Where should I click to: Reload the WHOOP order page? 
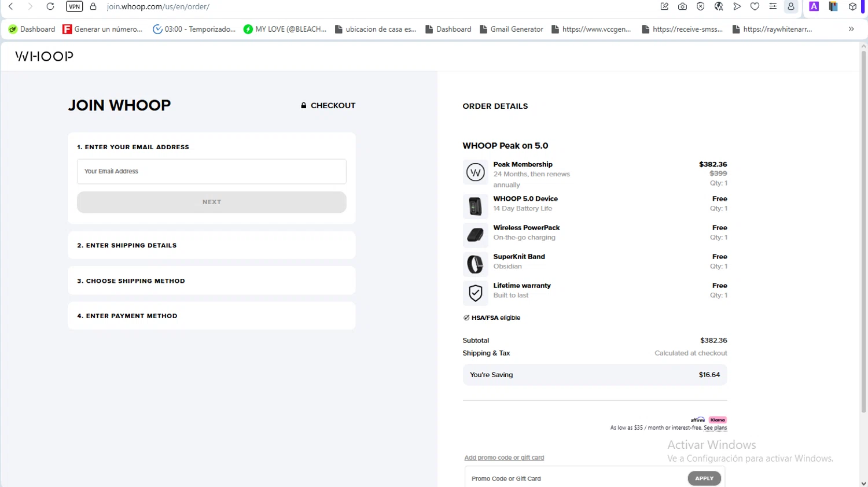(x=50, y=7)
